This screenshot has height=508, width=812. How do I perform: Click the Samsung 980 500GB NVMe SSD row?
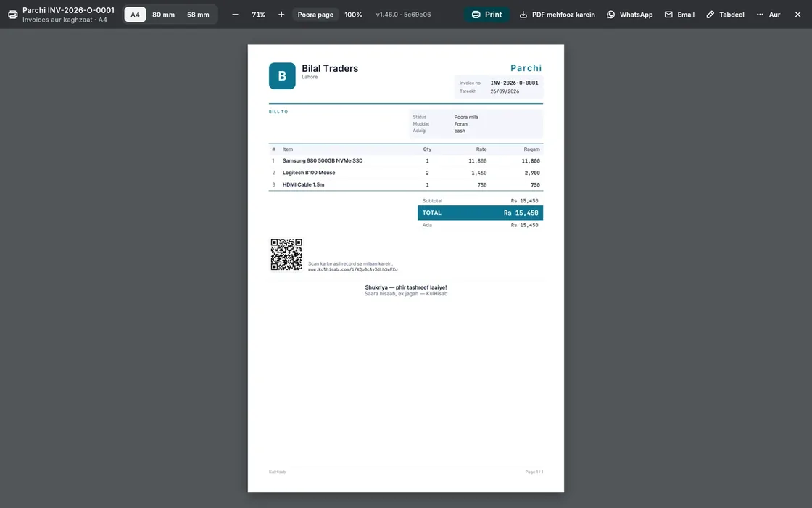(x=406, y=160)
